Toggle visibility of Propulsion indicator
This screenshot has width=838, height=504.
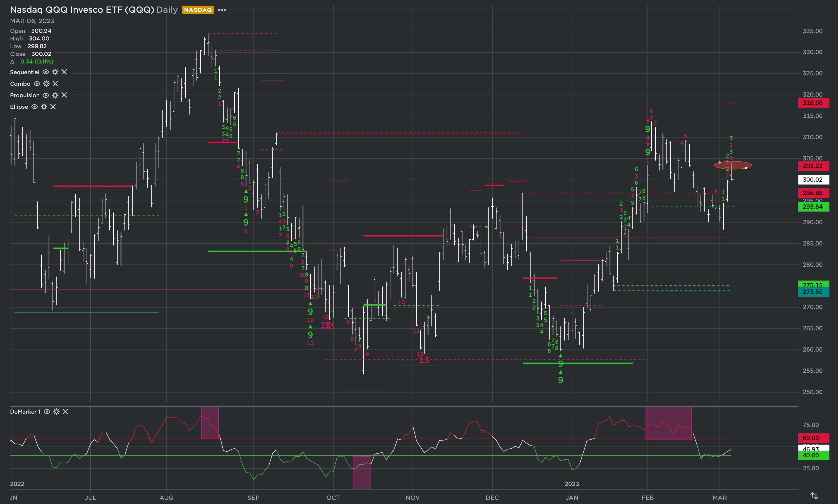pos(46,95)
